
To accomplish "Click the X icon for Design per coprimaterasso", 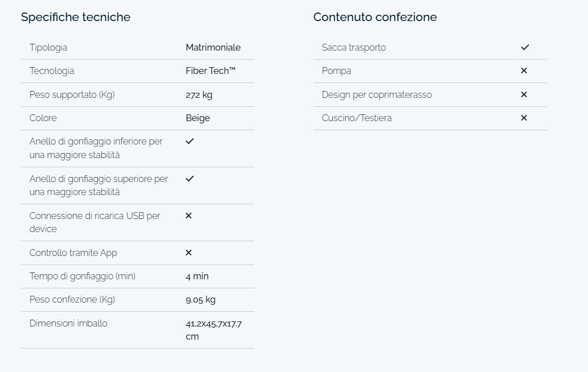I will point(524,94).
